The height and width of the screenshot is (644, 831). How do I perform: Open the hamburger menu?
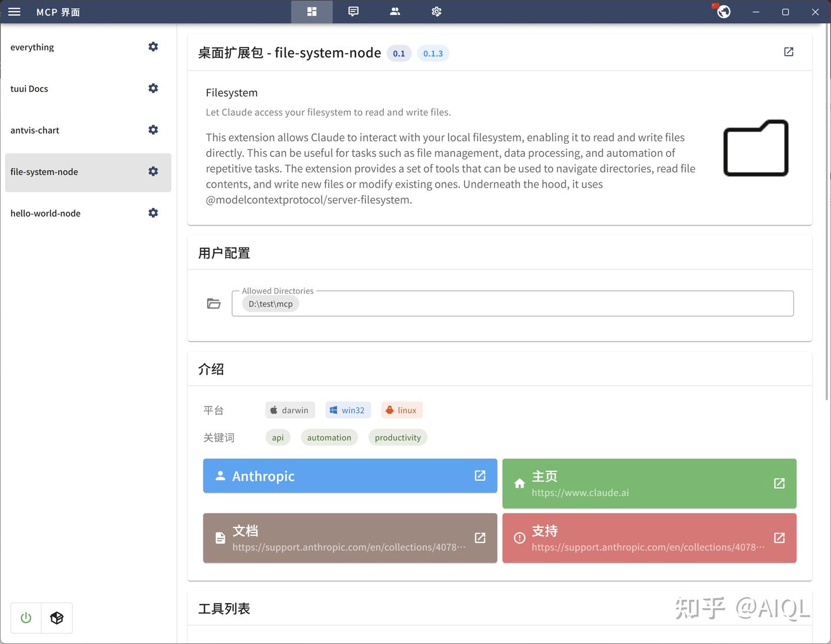pyautogui.click(x=14, y=12)
